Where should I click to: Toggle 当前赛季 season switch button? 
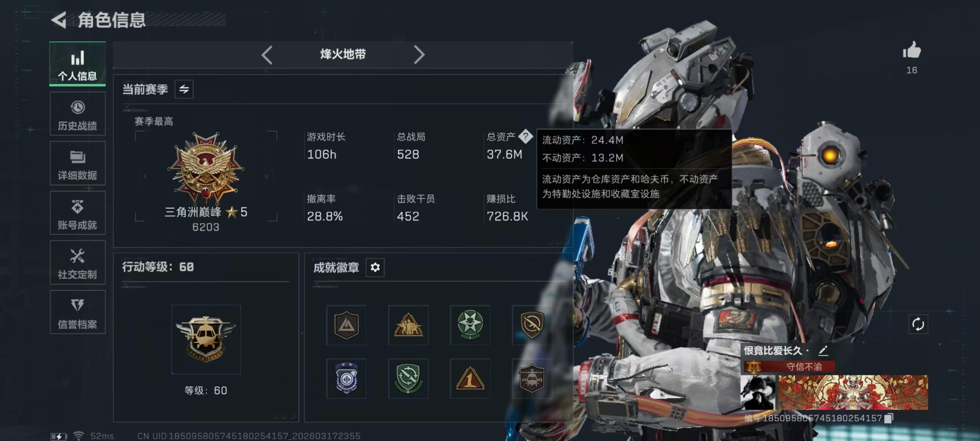(184, 89)
